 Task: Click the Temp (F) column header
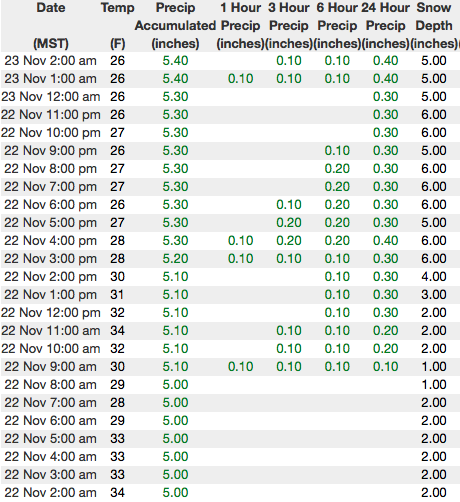pos(117,25)
